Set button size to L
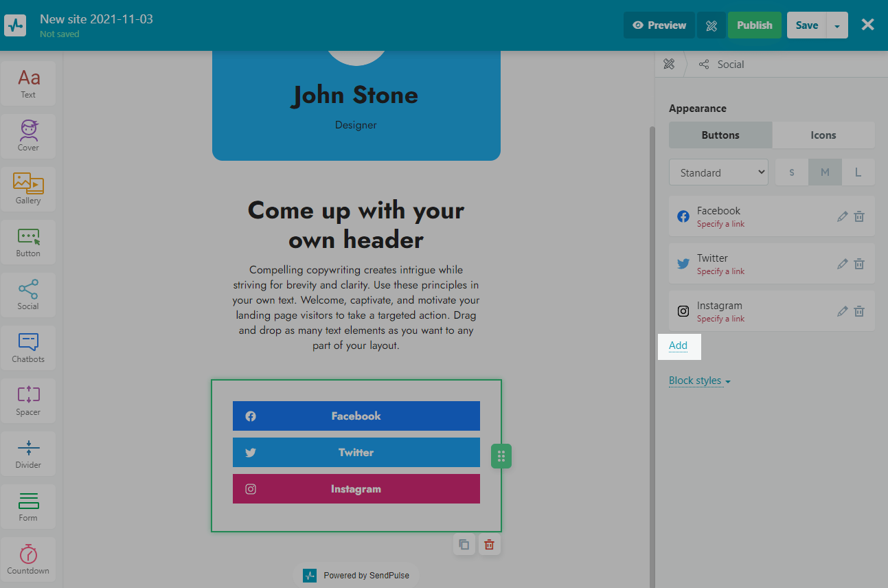This screenshot has width=888, height=588. click(x=858, y=172)
